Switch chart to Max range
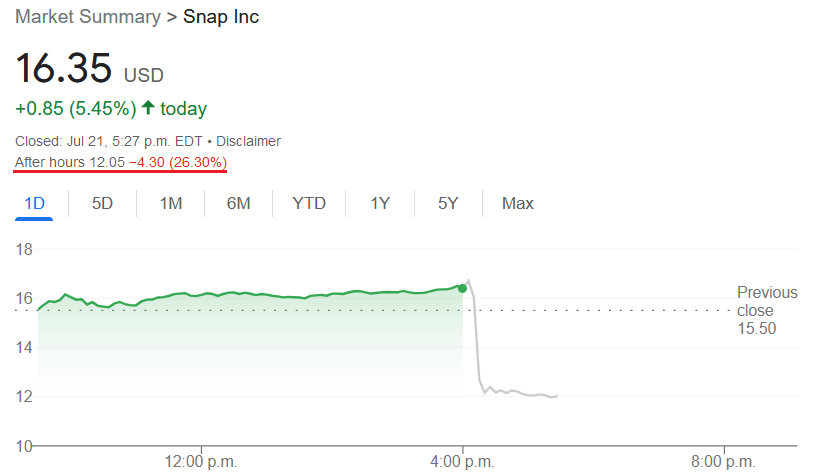Screen dimensions: 823x476 coord(518,204)
